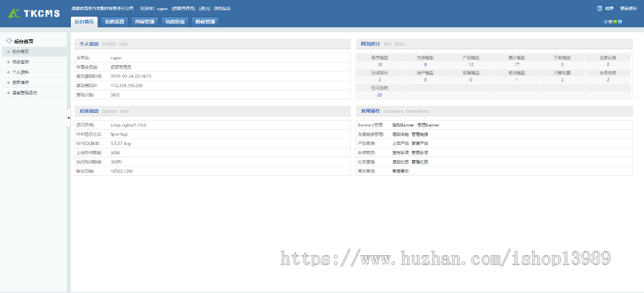Screen dimensions: 644x293
Task: Click 增加Banner in common operations
Action: point(404,125)
